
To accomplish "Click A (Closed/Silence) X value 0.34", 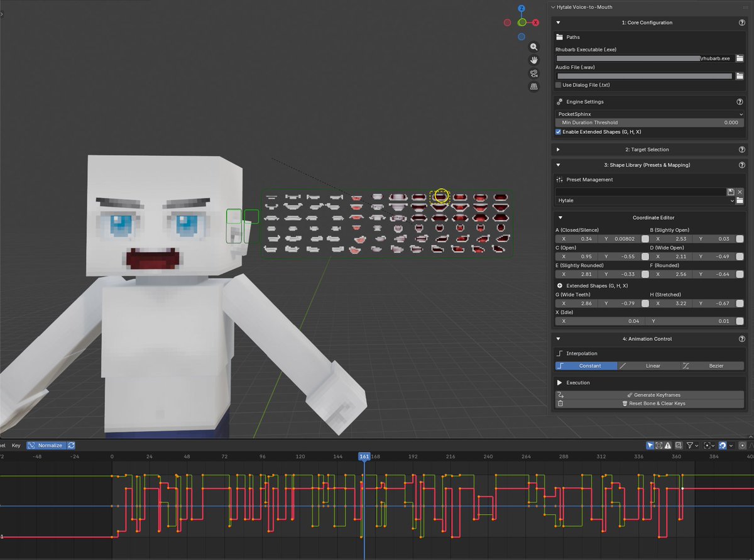I will point(577,239).
